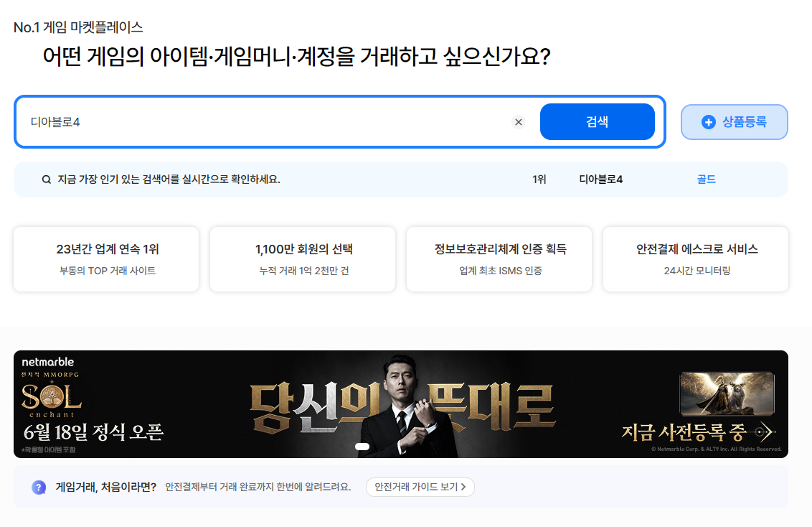Click the 지금 가장 인기 있는 검색어 text

[x=169, y=179]
